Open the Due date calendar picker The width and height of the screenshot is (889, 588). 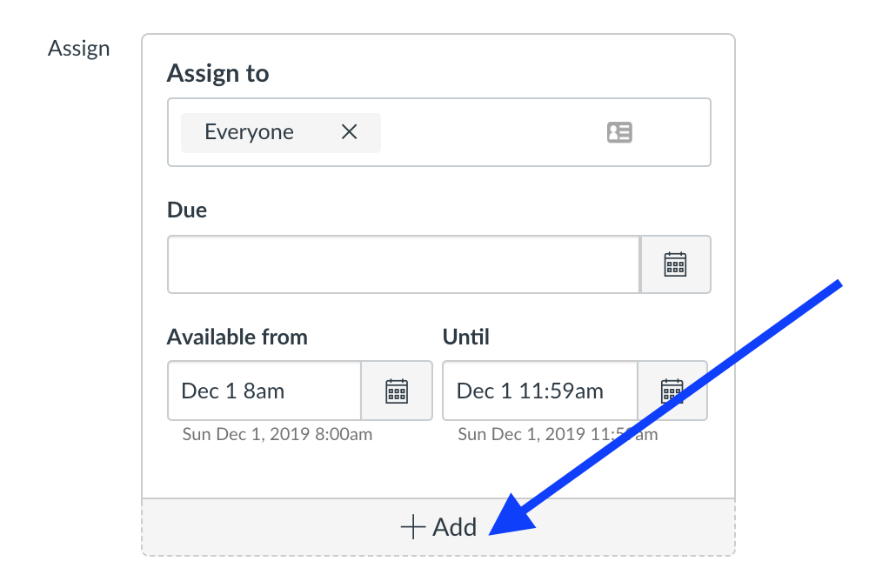coord(675,264)
